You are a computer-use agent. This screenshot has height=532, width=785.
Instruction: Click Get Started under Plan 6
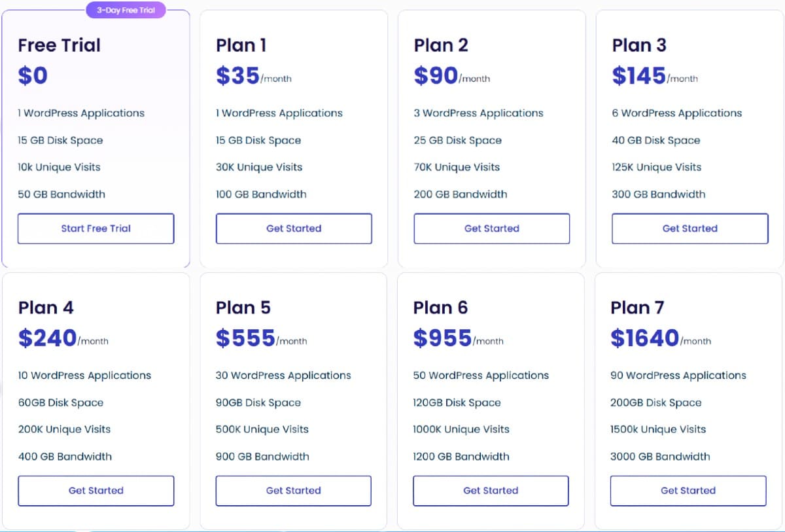point(491,491)
